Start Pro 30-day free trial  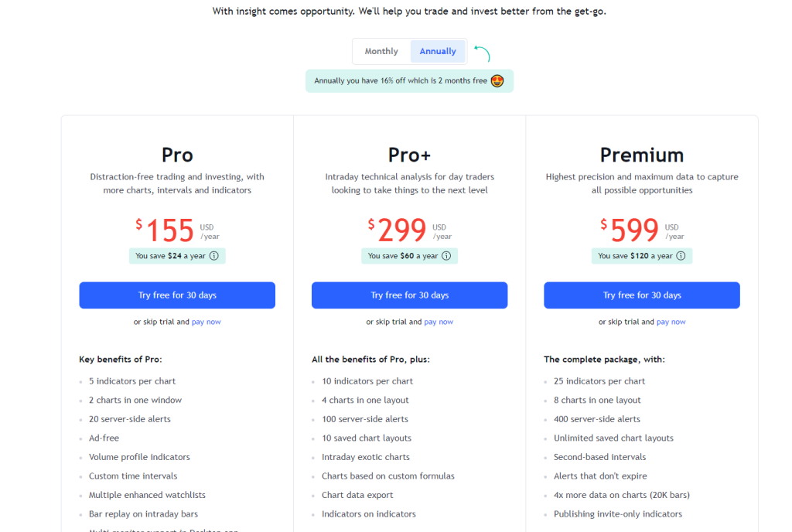point(177,295)
